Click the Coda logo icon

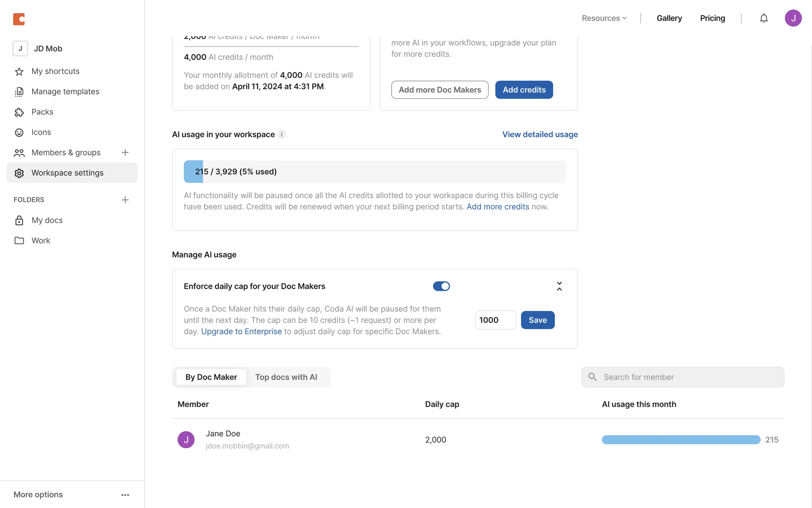(19, 19)
